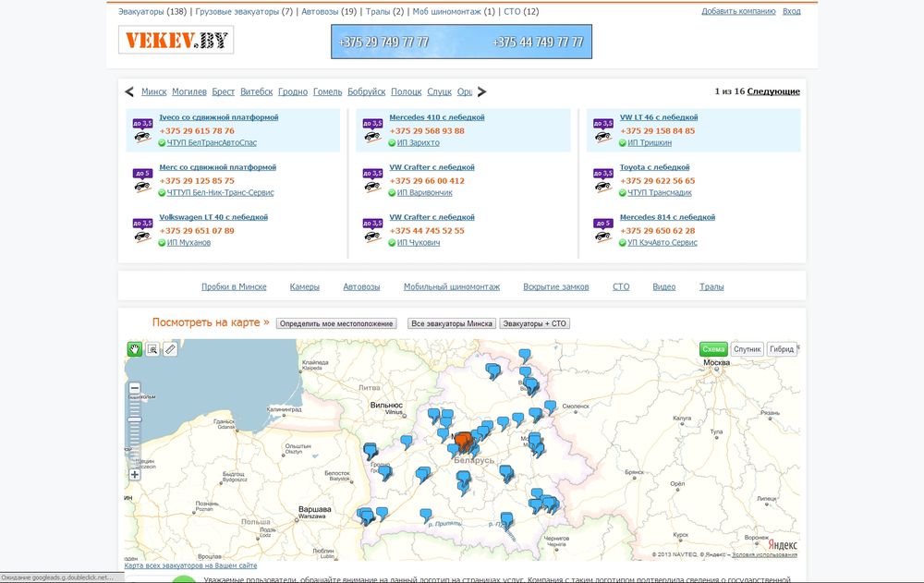Screen dimensions: 924x583
Task: Select city Гродно
Action: tap(293, 91)
